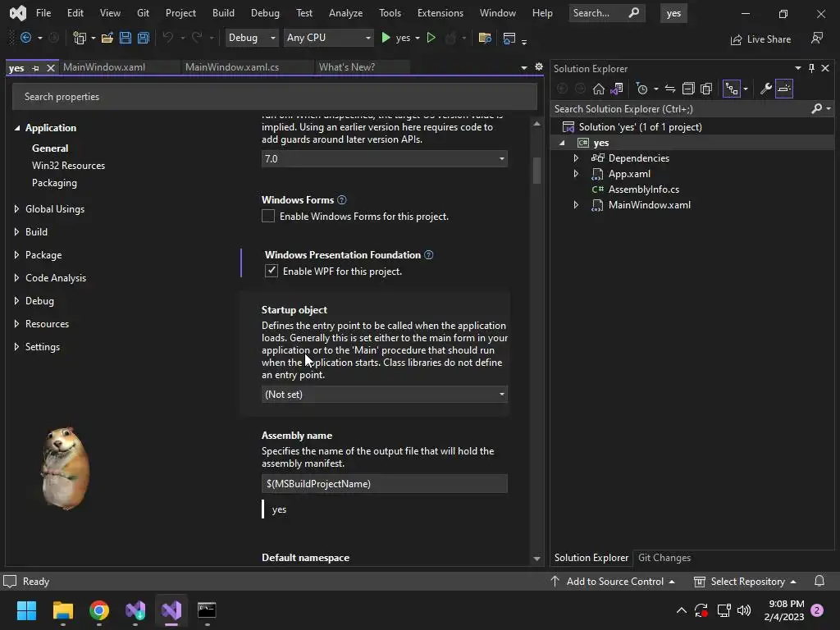Collapse All in Solution Explorer
This screenshot has height=630, width=840.
(688, 89)
